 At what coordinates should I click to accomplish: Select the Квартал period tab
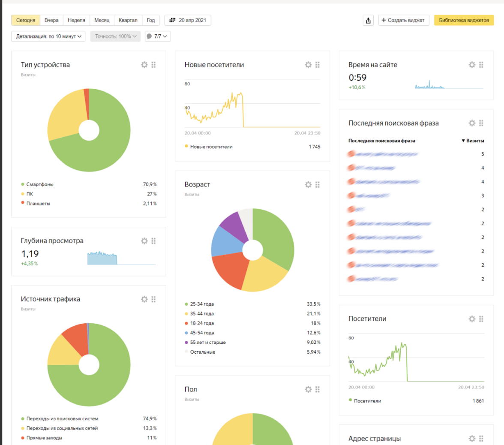[x=128, y=20]
